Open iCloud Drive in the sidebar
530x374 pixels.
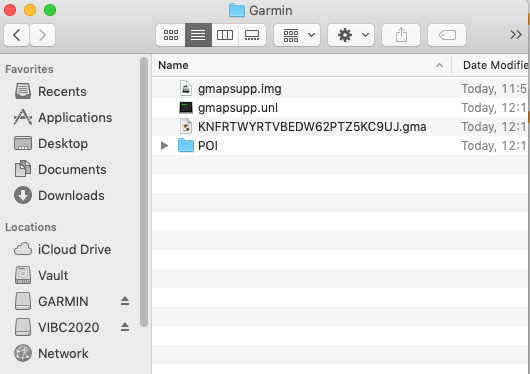click(63, 250)
